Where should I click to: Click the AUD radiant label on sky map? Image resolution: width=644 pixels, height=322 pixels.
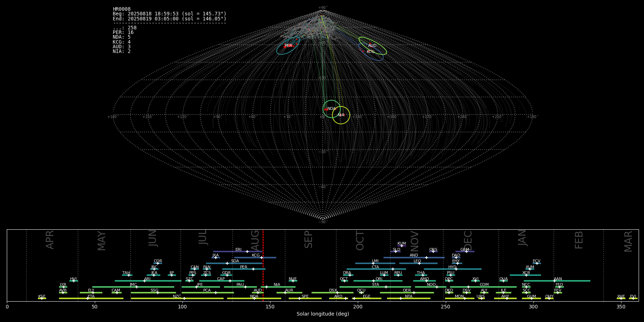[x=372, y=46]
